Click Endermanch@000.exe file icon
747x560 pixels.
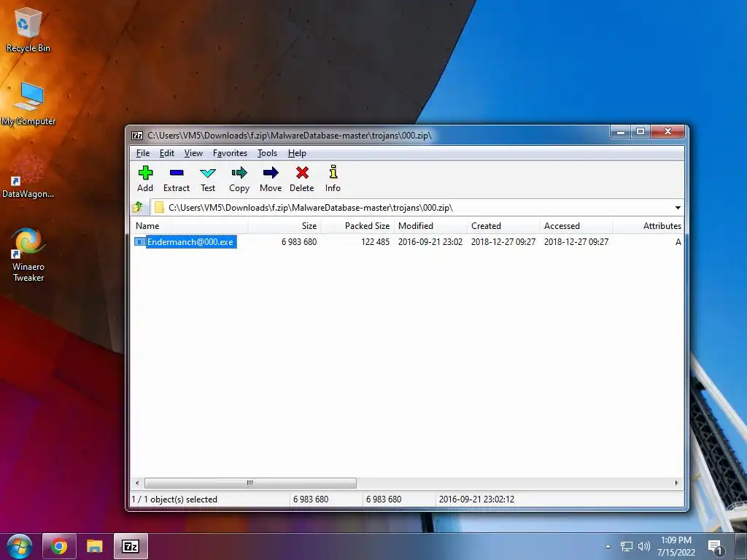pos(139,242)
